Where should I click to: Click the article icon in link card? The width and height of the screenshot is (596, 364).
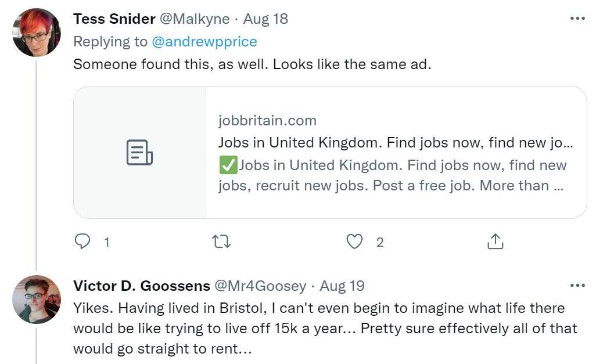(139, 152)
